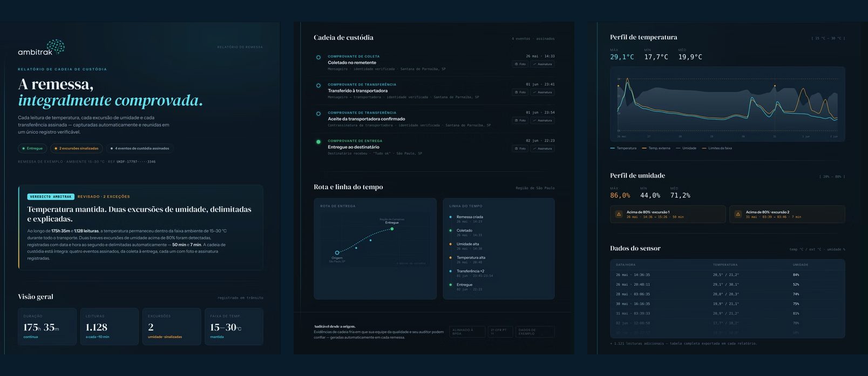Image resolution: width=868 pixels, height=376 pixels.
Task: Select the Comprovante de coleta circle marker
Action: coord(318,57)
